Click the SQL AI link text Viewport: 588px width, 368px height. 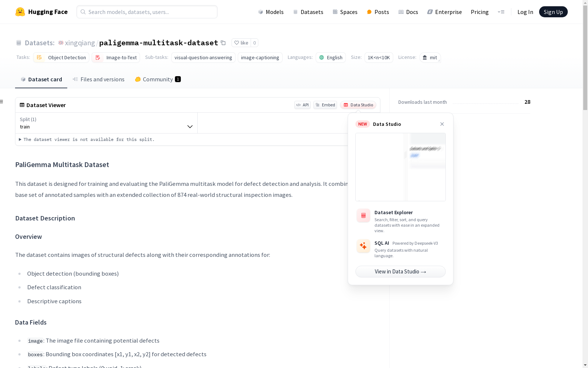(x=382, y=243)
